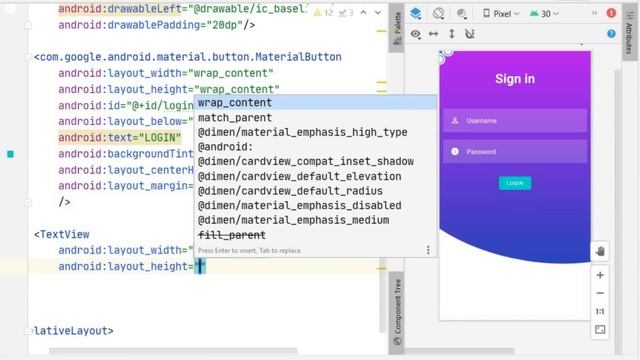This screenshot has height=360, width=640.
Task: Click the teal color swatch in the gutter
Action: 11,154
